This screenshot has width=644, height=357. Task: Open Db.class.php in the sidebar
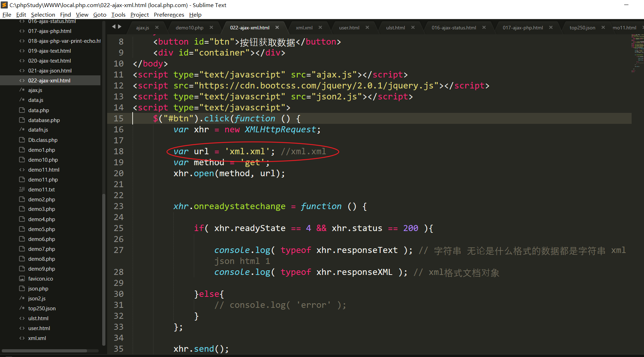pos(43,140)
